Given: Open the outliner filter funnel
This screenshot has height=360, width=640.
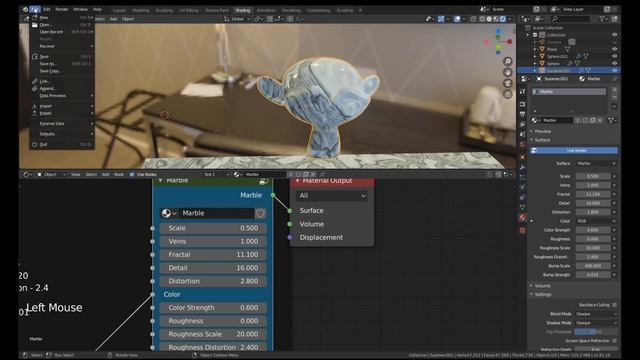Looking at the screenshot, I should click(602, 19).
